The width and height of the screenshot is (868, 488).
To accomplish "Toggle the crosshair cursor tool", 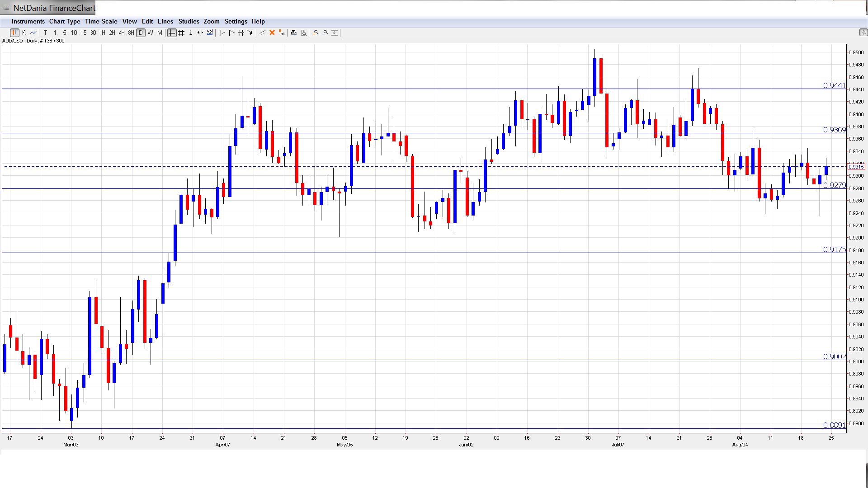I will pyautogui.click(x=172, y=33).
